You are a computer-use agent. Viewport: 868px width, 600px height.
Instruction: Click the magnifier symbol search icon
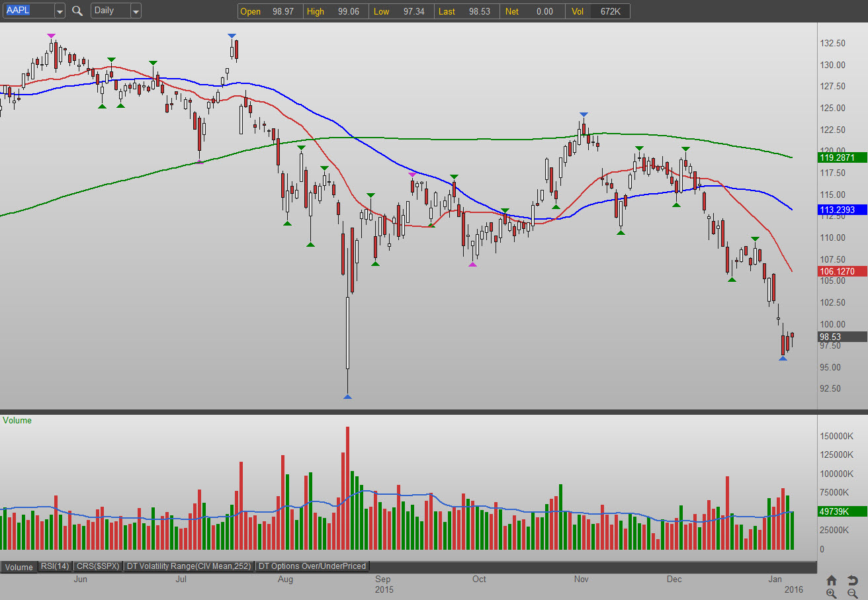[x=77, y=11]
